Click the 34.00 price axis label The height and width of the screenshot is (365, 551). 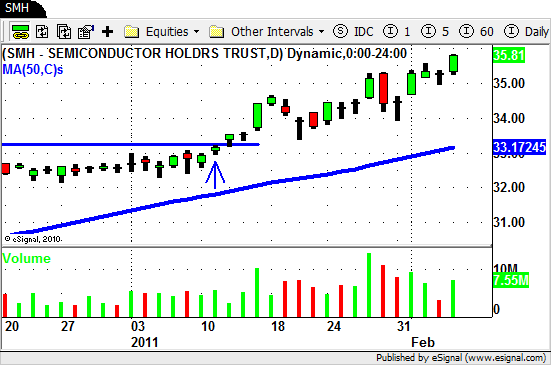point(509,118)
